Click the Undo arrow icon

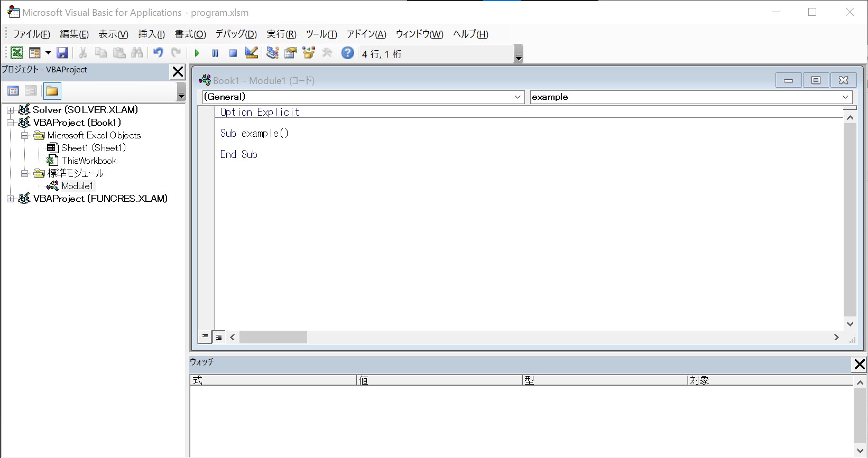158,53
